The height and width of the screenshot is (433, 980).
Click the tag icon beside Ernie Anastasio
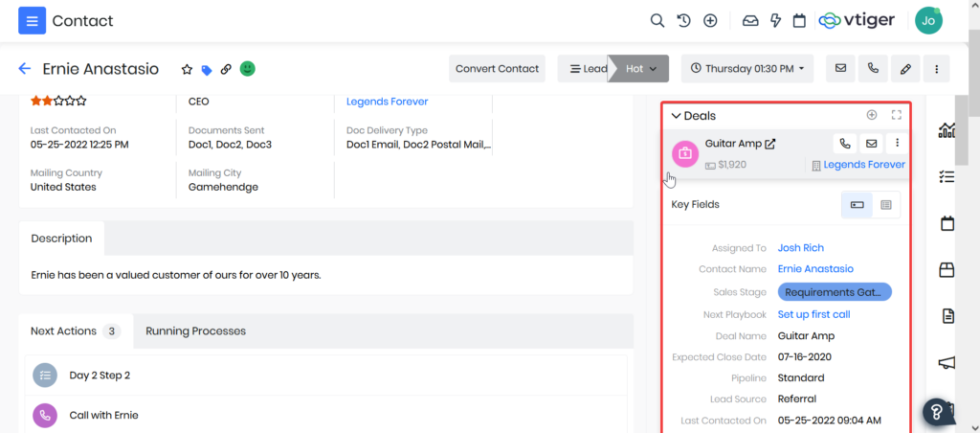point(207,69)
